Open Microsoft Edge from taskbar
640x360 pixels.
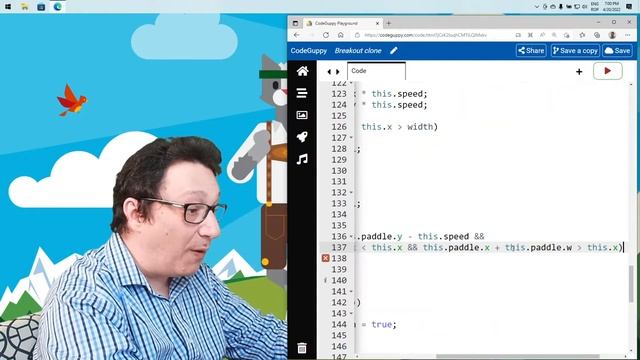[58, 7]
